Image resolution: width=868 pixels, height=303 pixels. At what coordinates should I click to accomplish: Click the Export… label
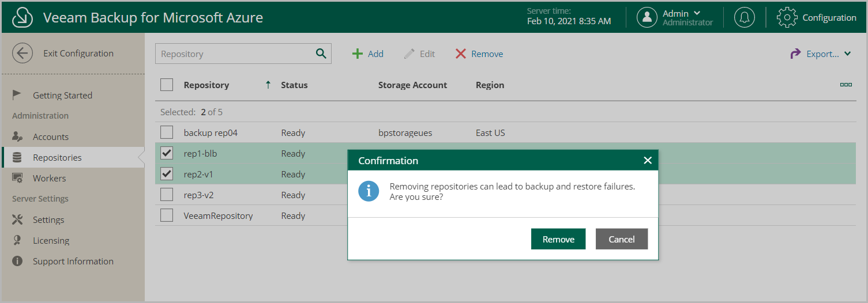click(822, 54)
